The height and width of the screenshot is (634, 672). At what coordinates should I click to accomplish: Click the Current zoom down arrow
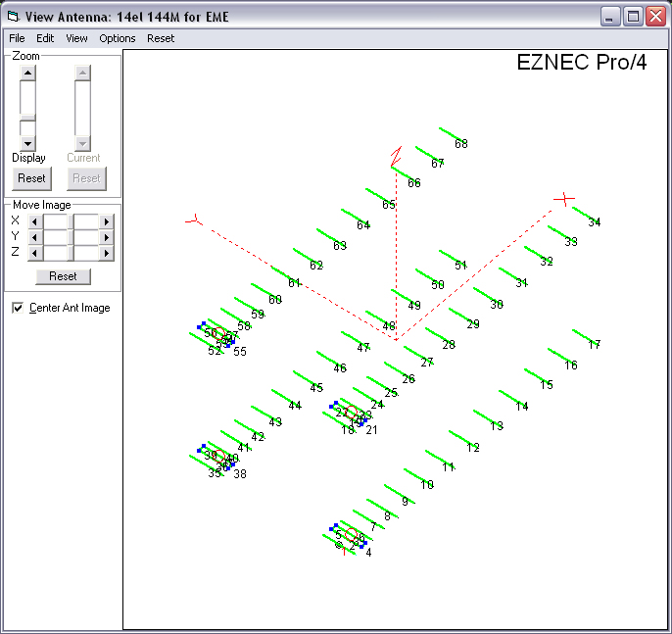coord(82,144)
